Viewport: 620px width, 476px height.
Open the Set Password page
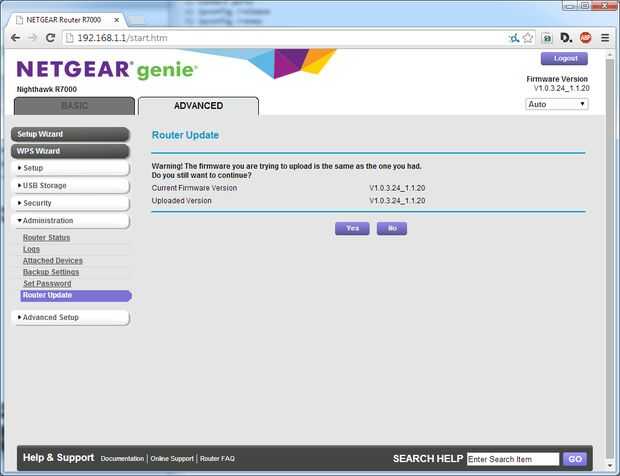pos(47,284)
